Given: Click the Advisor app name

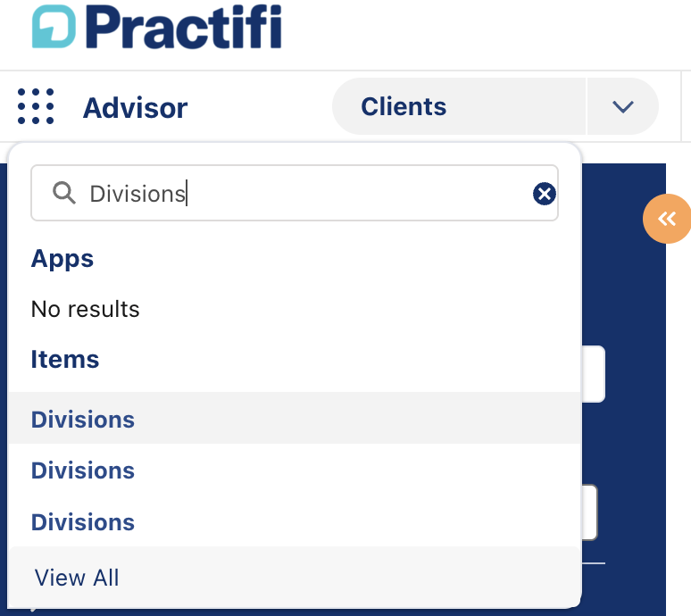Looking at the screenshot, I should click(135, 108).
